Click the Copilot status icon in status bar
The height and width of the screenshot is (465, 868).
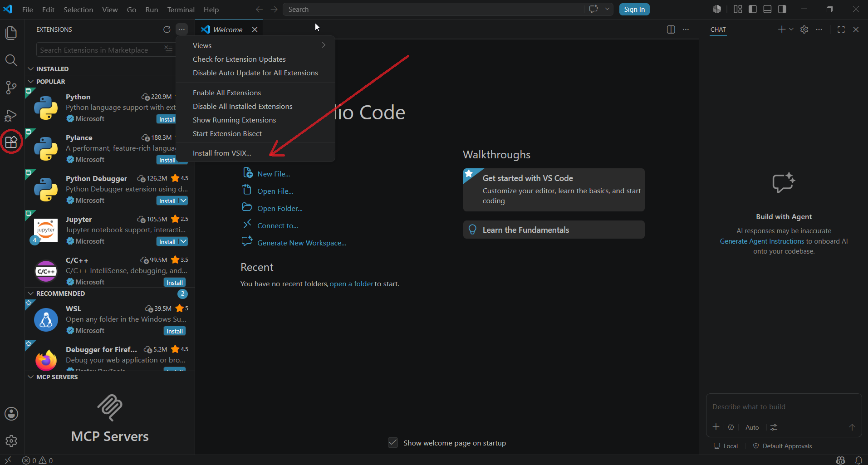[840, 460]
